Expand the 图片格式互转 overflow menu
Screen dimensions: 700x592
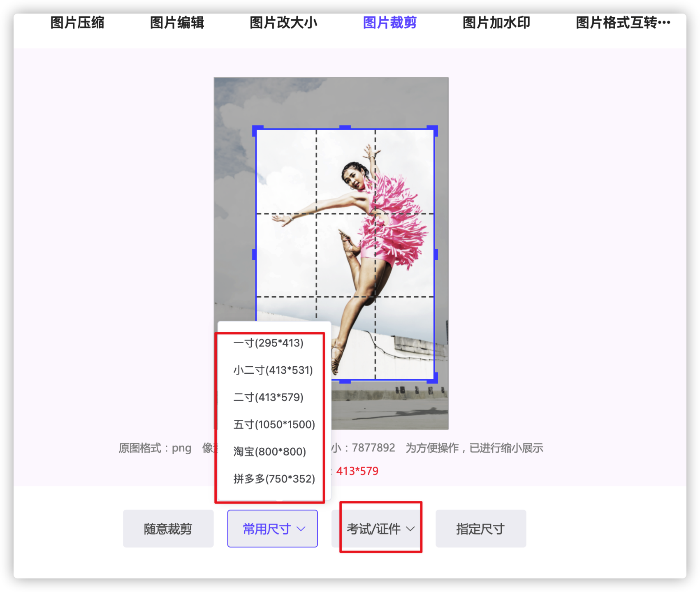tap(622, 23)
